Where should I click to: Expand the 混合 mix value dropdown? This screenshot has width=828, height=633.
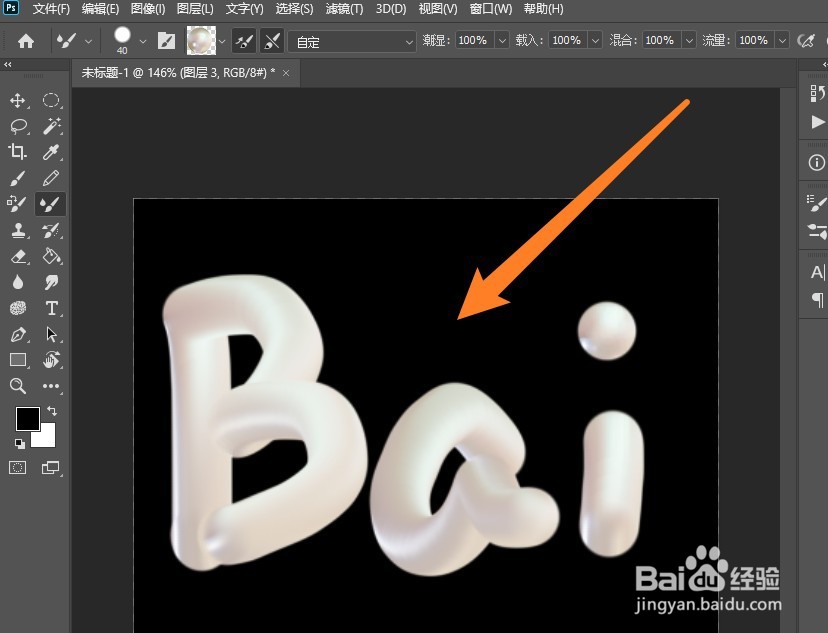click(689, 40)
